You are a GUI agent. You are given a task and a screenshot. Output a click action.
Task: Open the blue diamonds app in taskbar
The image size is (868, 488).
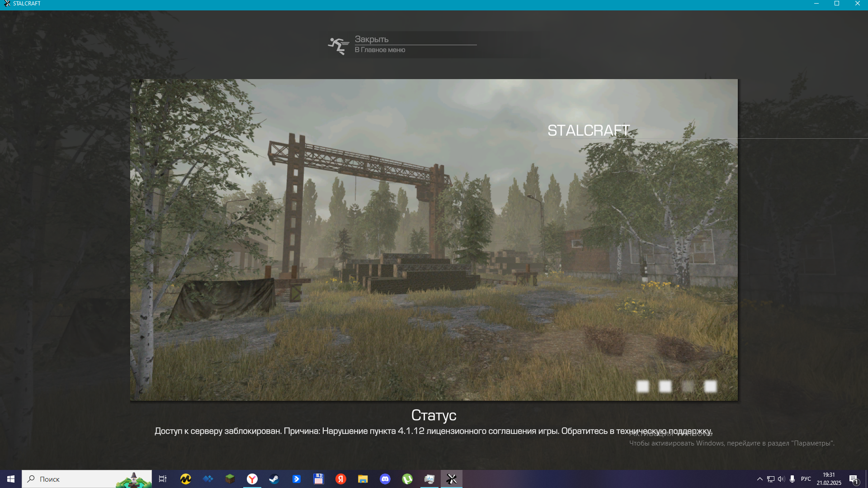pyautogui.click(x=208, y=479)
